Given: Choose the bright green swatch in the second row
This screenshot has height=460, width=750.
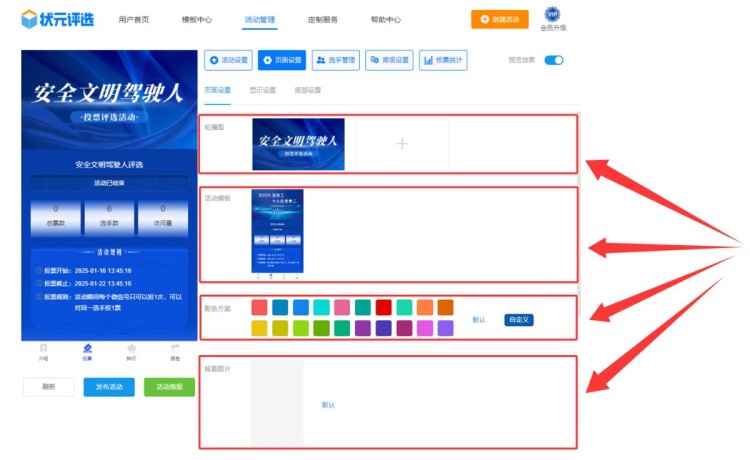Looking at the screenshot, I should coord(301,328).
